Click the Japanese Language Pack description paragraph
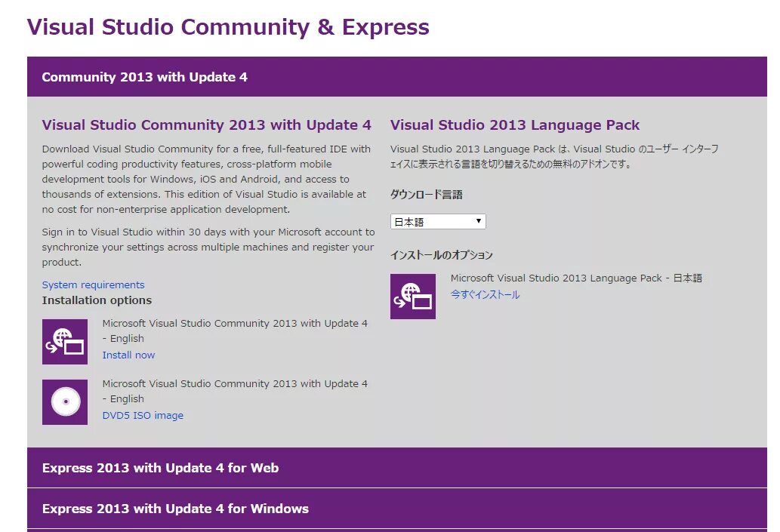Viewport: 780px width, 532px height. tap(554, 157)
